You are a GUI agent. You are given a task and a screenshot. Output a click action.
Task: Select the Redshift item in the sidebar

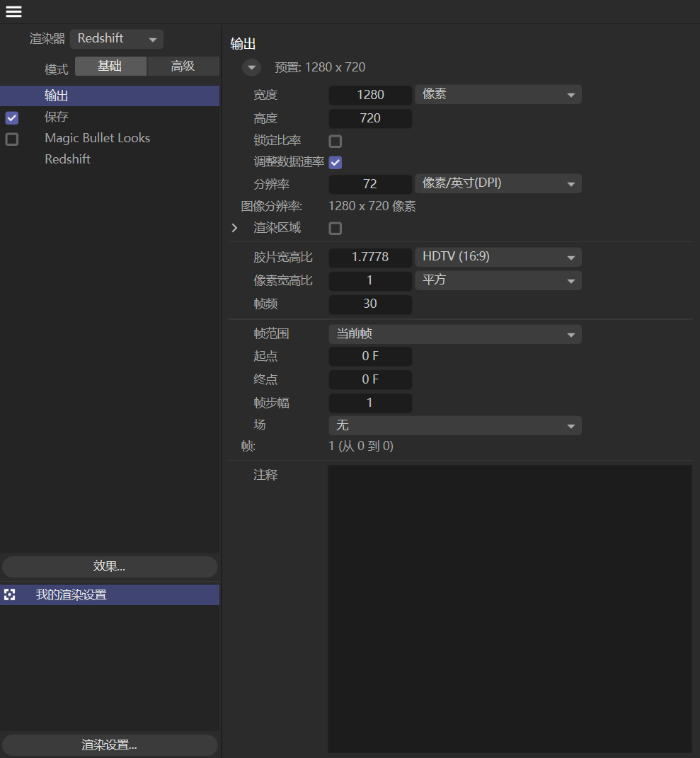(x=67, y=159)
